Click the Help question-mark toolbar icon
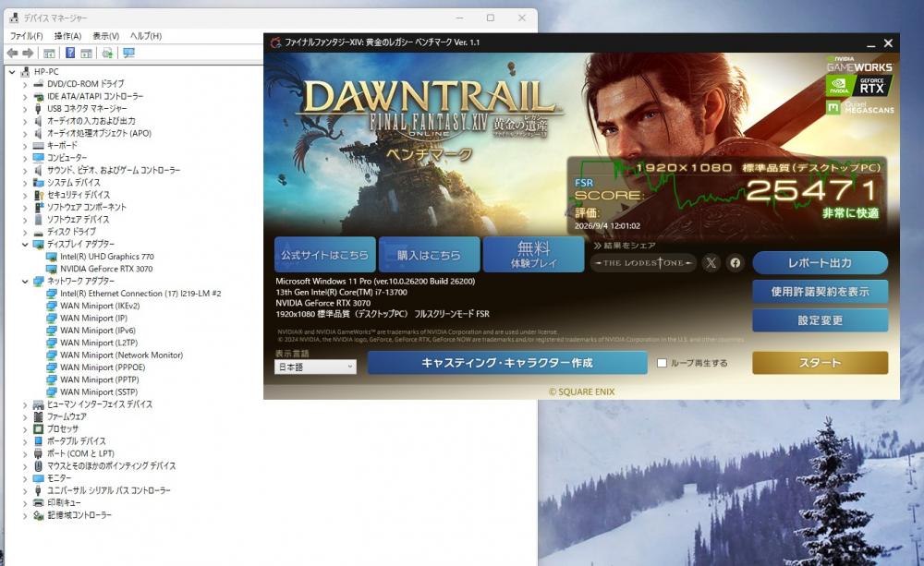 tap(70, 53)
